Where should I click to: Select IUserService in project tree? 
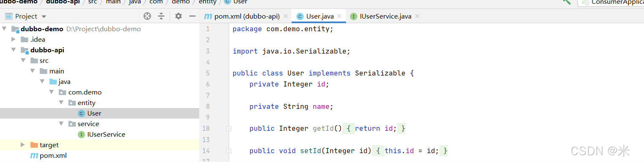pyautogui.click(x=99, y=135)
